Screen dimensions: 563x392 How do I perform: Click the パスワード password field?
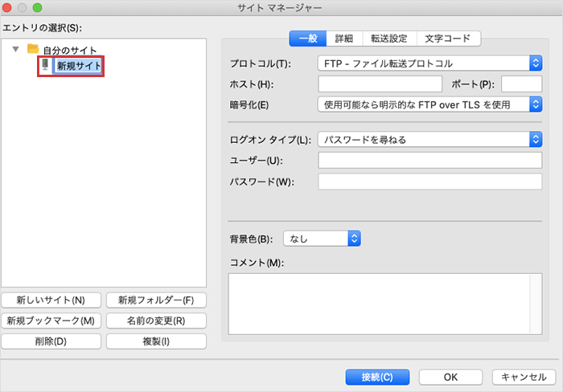(429, 182)
